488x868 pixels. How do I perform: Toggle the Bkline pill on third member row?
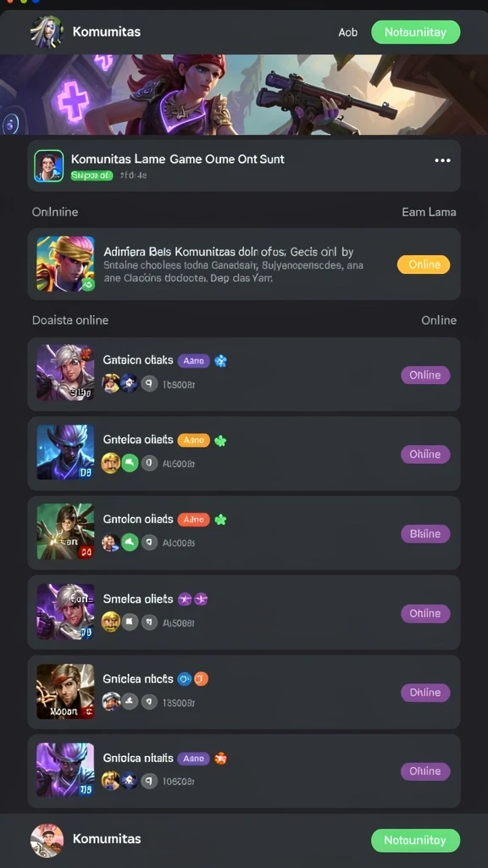pyautogui.click(x=425, y=534)
